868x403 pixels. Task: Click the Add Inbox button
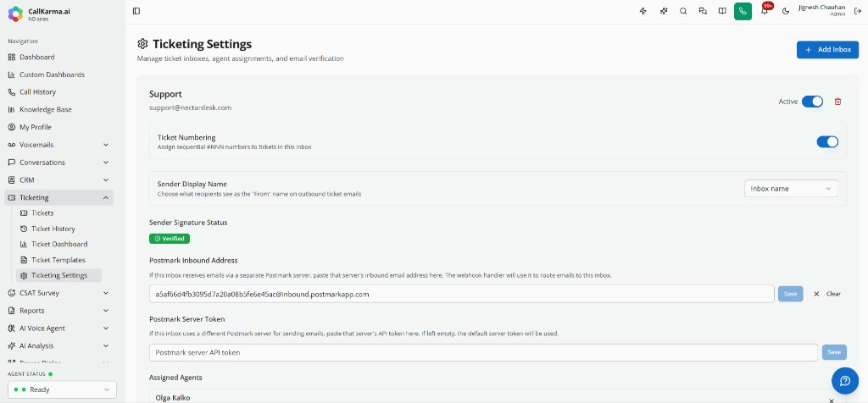coord(827,50)
